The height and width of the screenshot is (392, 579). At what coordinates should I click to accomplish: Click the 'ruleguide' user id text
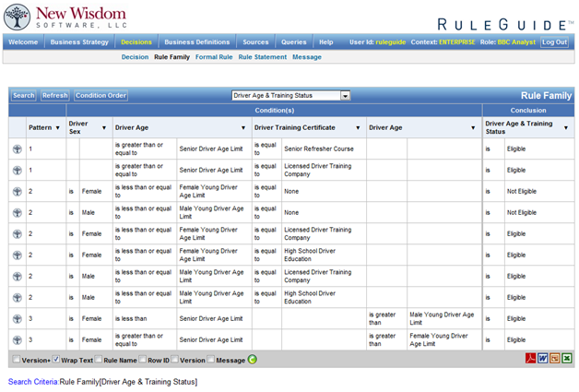(x=390, y=42)
